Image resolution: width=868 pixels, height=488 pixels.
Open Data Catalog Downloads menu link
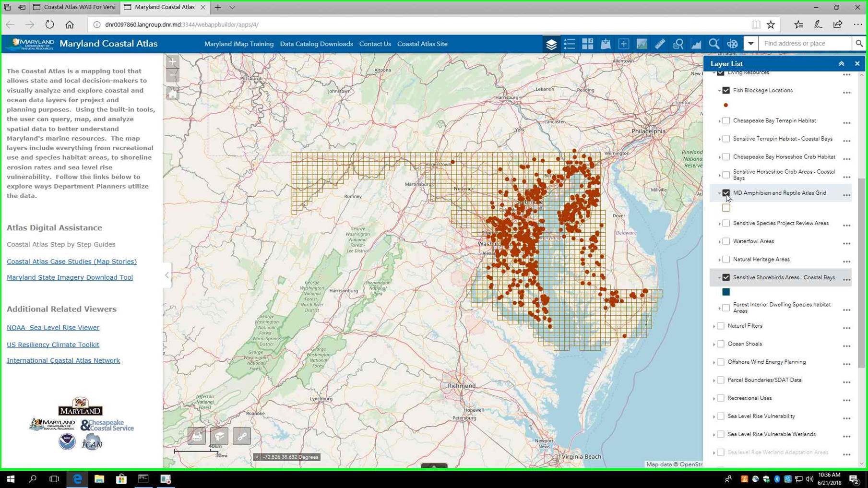pyautogui.click(x=316, y=44)
